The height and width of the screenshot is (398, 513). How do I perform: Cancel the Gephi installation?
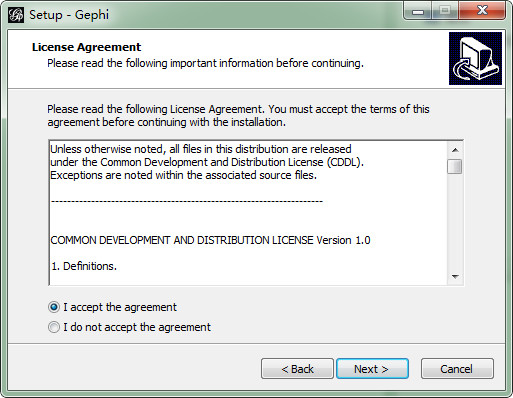(x=457, y=369)
